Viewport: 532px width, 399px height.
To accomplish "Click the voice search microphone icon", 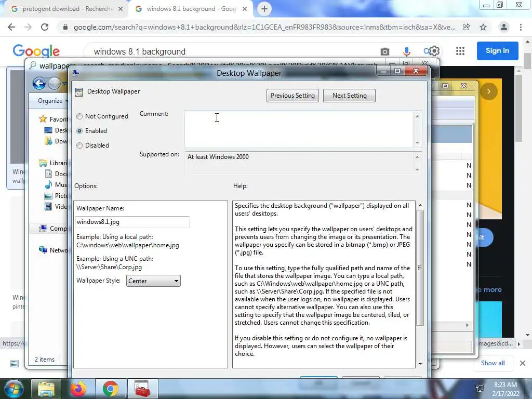I will tap(406, 51).
